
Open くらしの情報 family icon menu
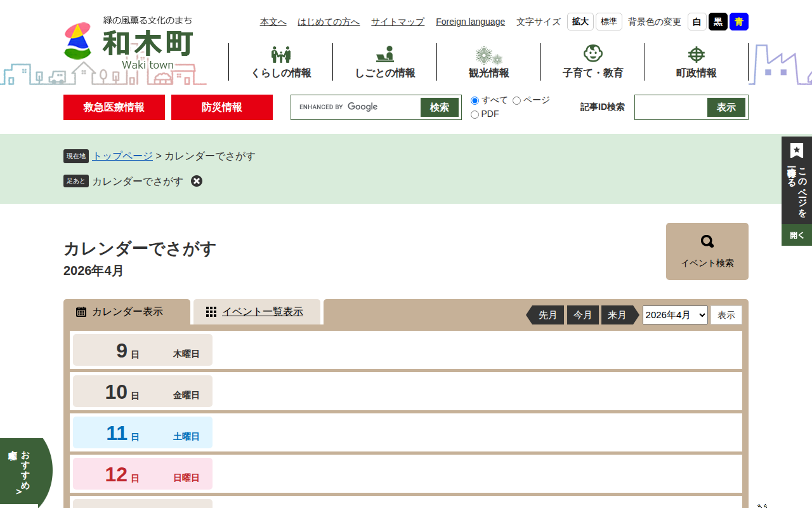coord(280,55)
